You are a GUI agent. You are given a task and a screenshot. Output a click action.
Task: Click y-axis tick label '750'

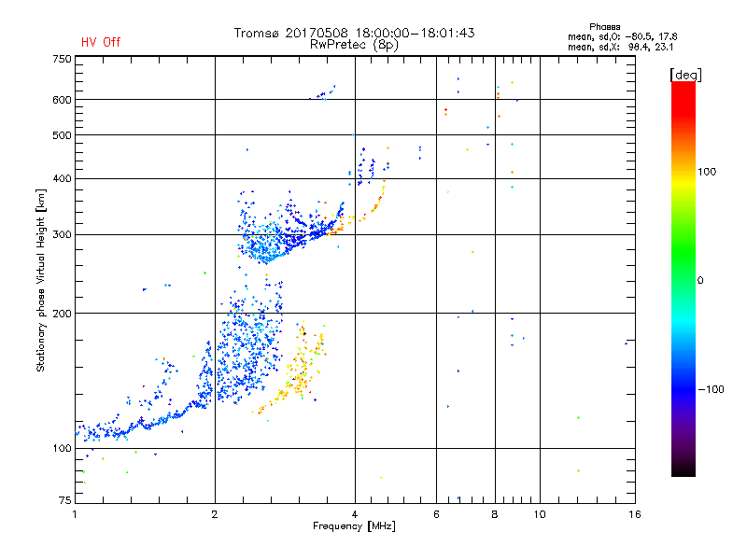62,59
